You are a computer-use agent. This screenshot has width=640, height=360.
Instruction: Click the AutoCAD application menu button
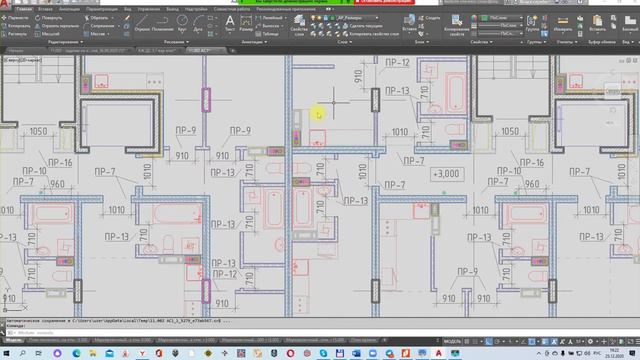(x=4, y=4)
